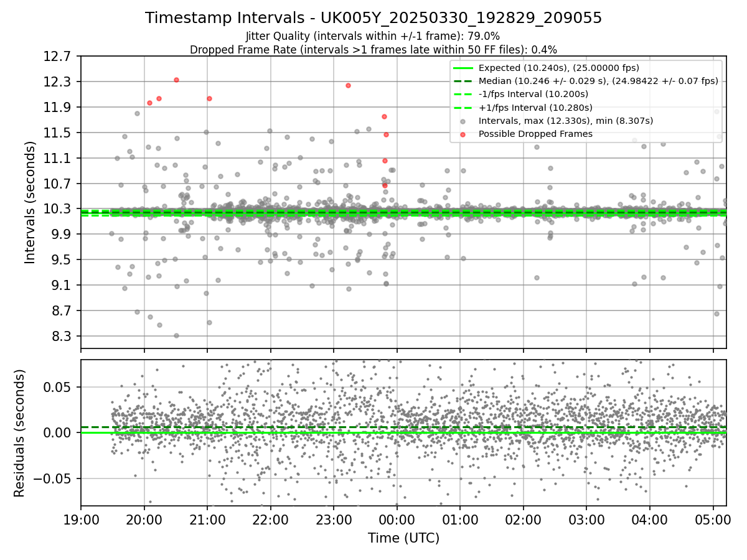Viewport: 747px width, 560px height.
Task: Click the red dropped-frame point after 23:00
Action: tap(348, 85)
